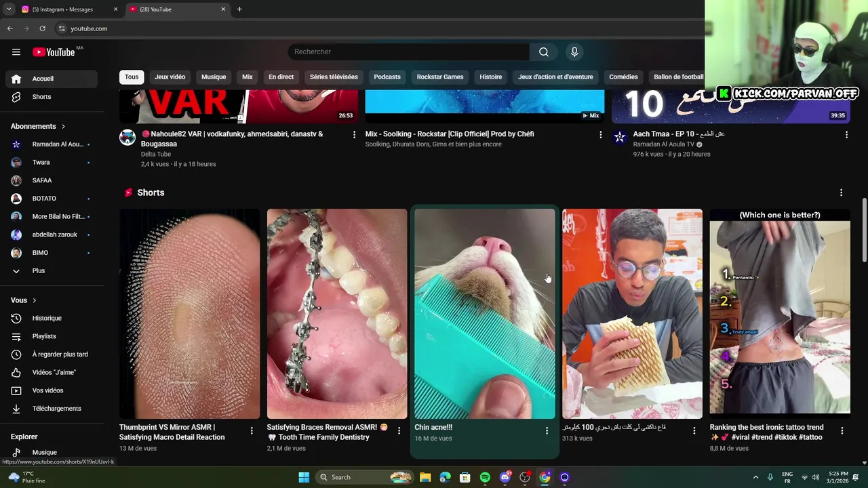Click Ramadan Al Aoula TV channel avatar
This screenshot has width=868, height=488.
click(x=620, y=138)
